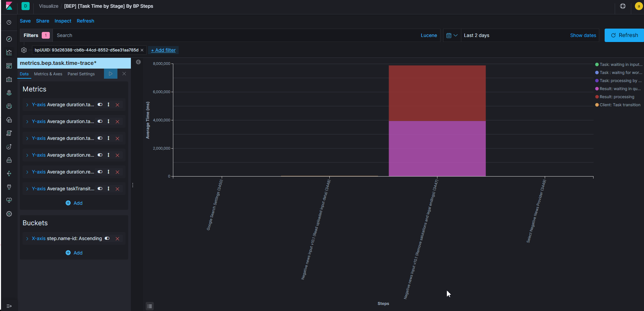Discard changes with the X button
The width and height of the screenshot is (644, 311).
[124, 74]
